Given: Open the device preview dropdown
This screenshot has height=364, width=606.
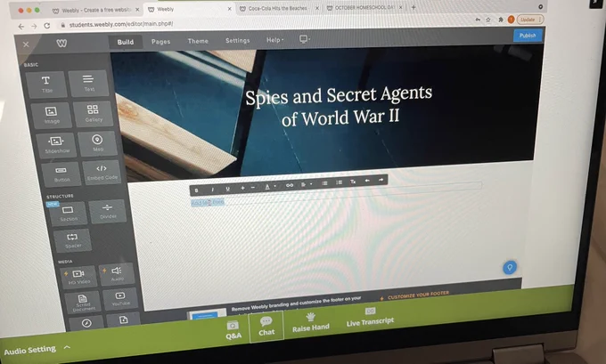Looking at the screenshot, I should [x=305, y=39].
